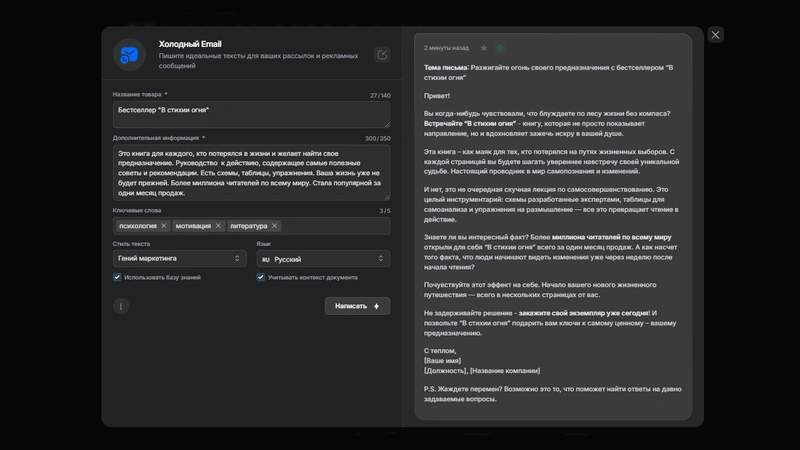Close the dialog with the X button
Image resolution: width=800 pixels, height=450 pixels.
tap(715, 35)
